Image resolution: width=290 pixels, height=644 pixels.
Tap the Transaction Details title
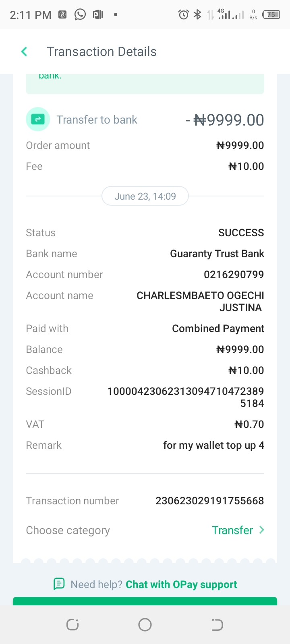point(101,52)
